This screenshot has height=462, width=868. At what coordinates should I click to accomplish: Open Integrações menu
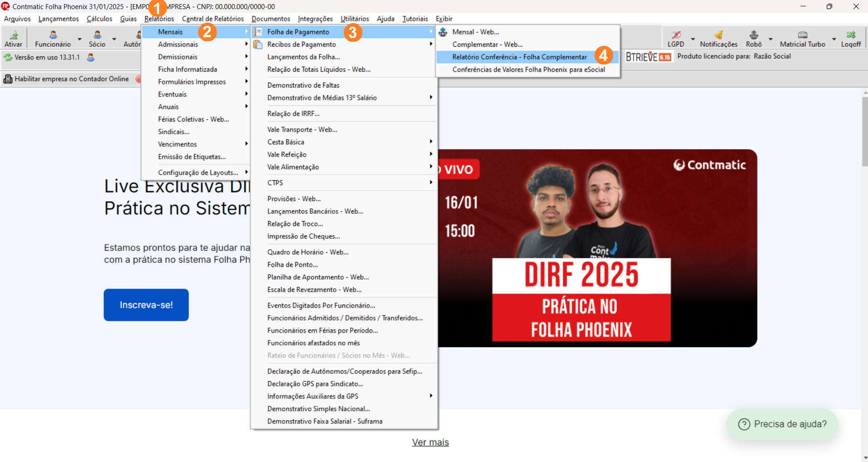pos(315,19)
